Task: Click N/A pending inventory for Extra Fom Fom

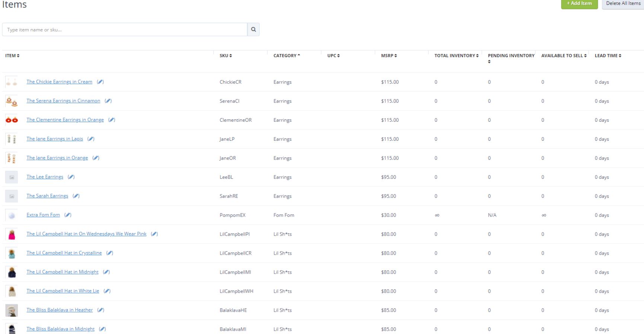Action: pos(492,215)
